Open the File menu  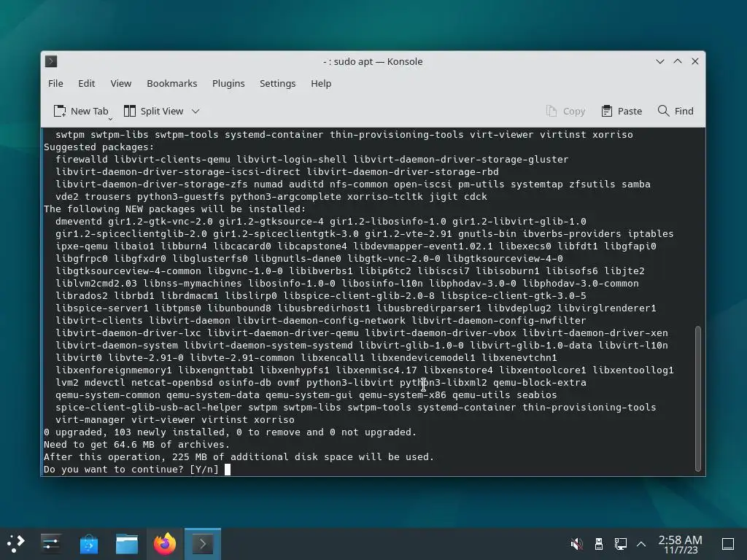coord(55,83)
